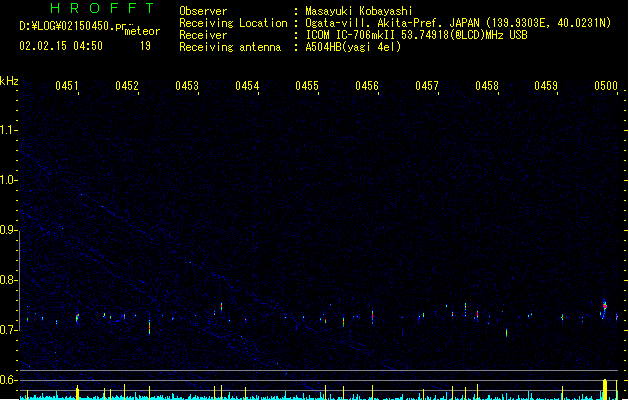Click the 'Observer' field label
629x400 pixels.
point(203,11)
